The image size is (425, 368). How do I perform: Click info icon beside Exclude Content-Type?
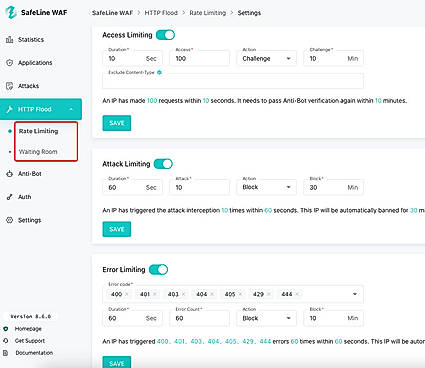(x=159, y=72)
